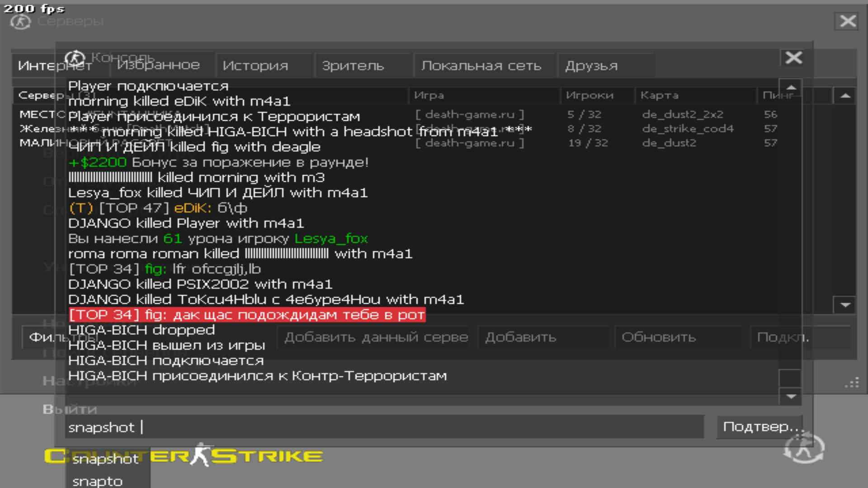This screenshot has width=868, height=488.
Task: Click 'HIGA-BICH вышел из игры' line
Action: pyautogui.click(x=166, y=345)
